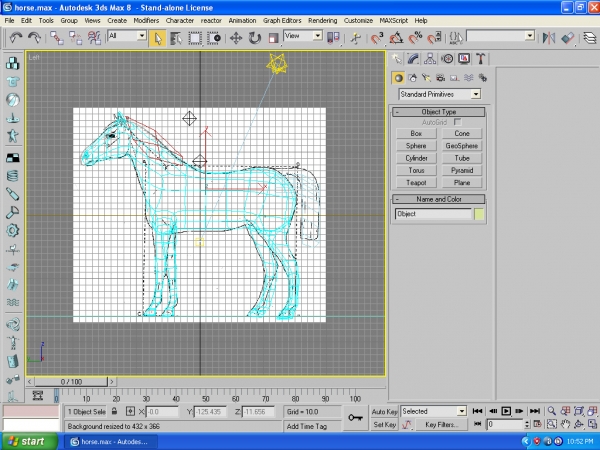Open the Windows Start button

click(28, 441)
